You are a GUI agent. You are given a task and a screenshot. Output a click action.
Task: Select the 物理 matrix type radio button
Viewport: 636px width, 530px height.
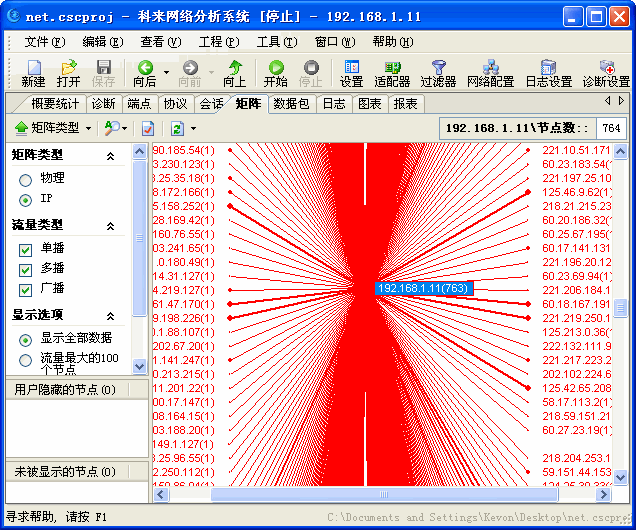(26, 178)
